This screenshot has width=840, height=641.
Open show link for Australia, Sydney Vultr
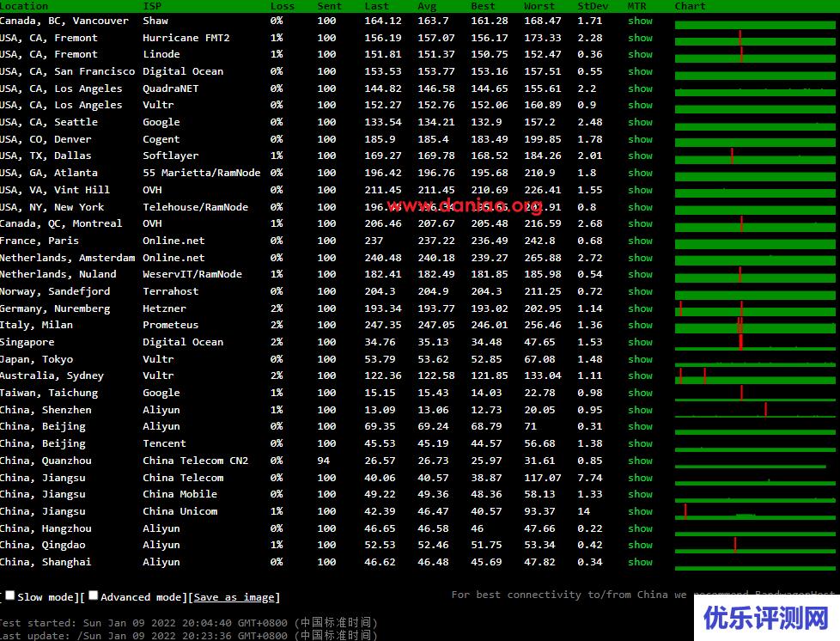(x=640, y=375)
